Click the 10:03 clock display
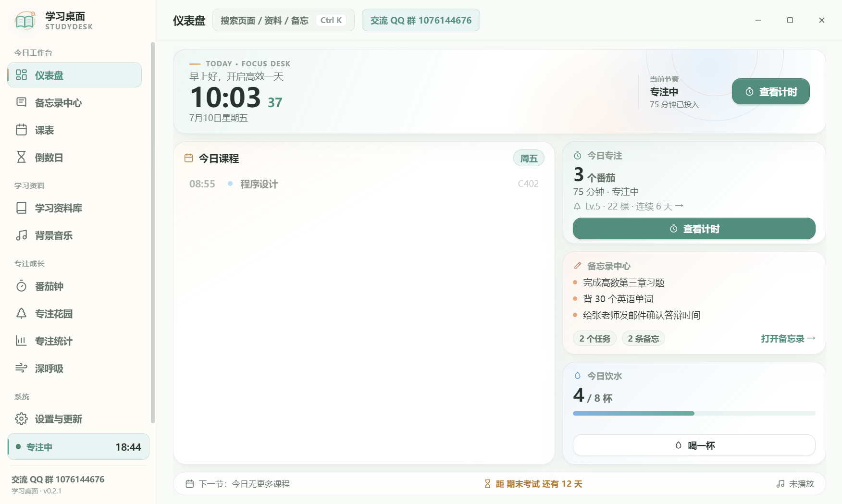Screen dimensions: 842x504 pyautogui.click(x=225, y=97)
